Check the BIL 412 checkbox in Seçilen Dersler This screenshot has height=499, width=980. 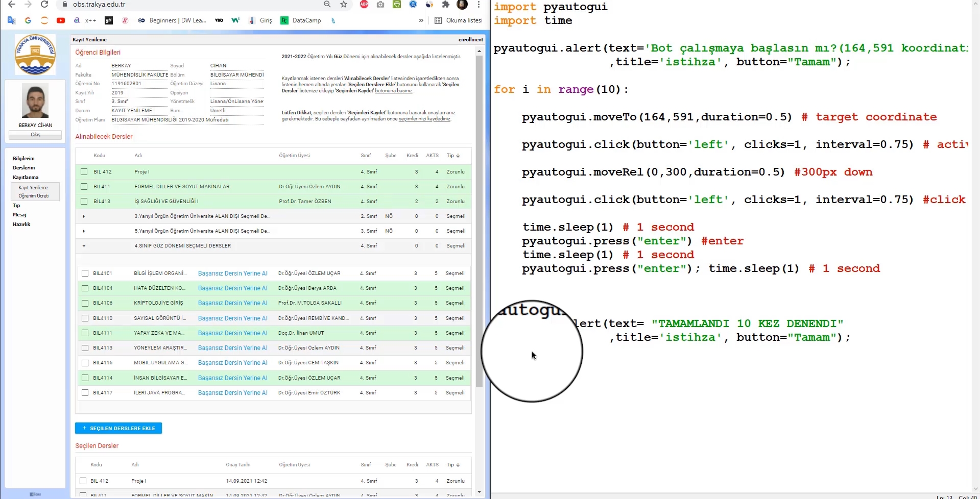83,481
